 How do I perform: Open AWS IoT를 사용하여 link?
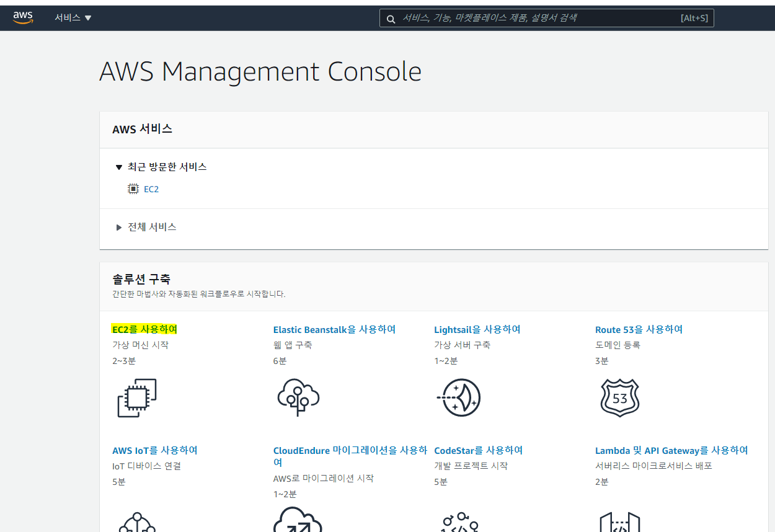(x=155, y=450)
